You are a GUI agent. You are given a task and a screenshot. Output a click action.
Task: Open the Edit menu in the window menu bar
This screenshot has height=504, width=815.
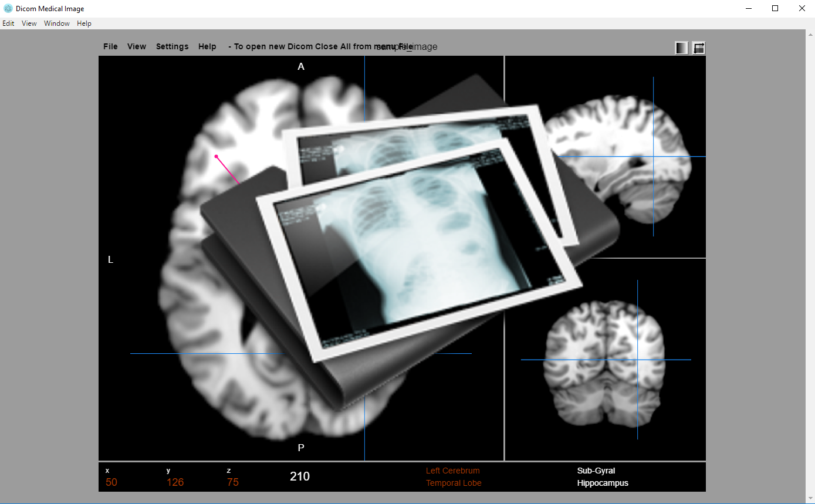(8, 23)
